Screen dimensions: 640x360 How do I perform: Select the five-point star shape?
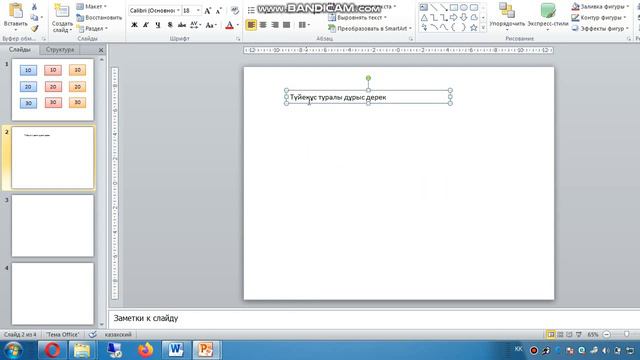click(473, 28)
